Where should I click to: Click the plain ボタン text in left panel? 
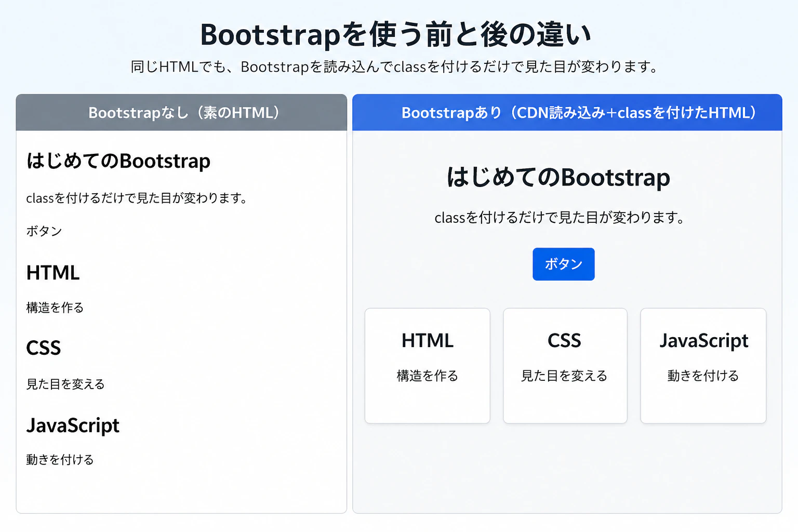(44, 231)
